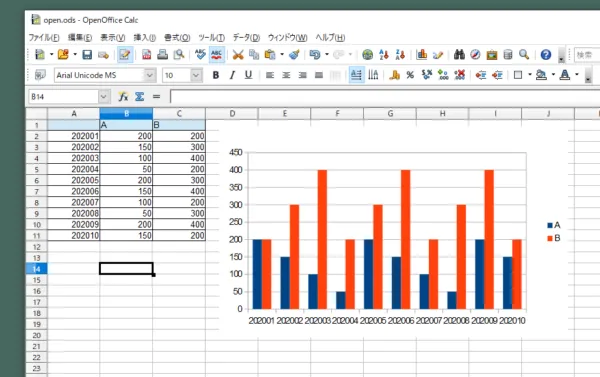Open the Open-file recent documents arrow

(x=75, y=54)
